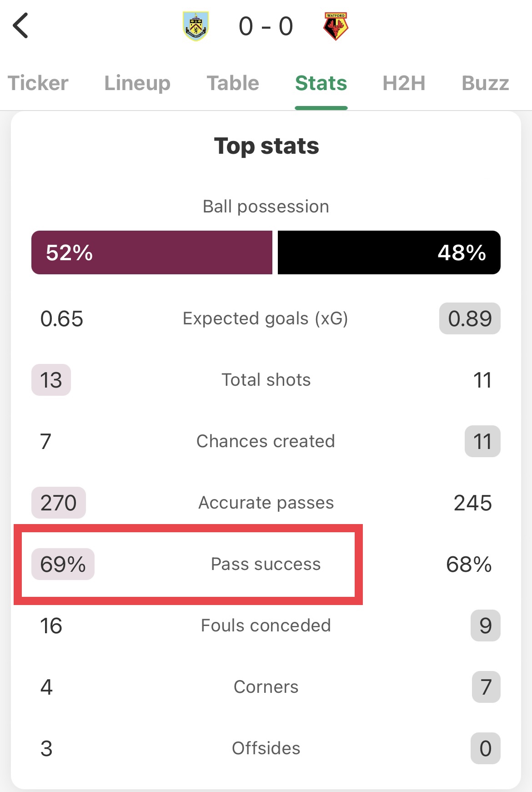Tap the Expected goals (xG) label
532x792 pixels.
(266, 318)
